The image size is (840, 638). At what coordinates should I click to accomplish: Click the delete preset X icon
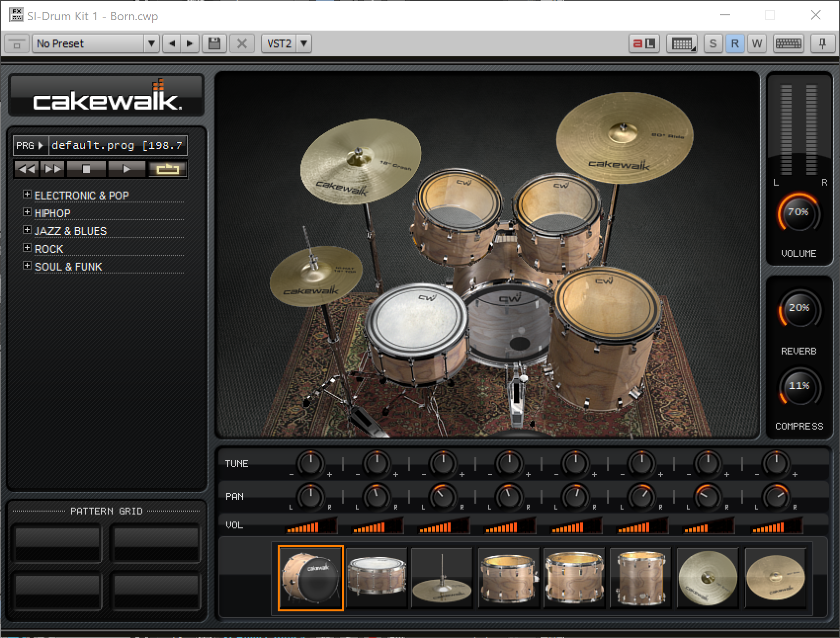(242, 43)
